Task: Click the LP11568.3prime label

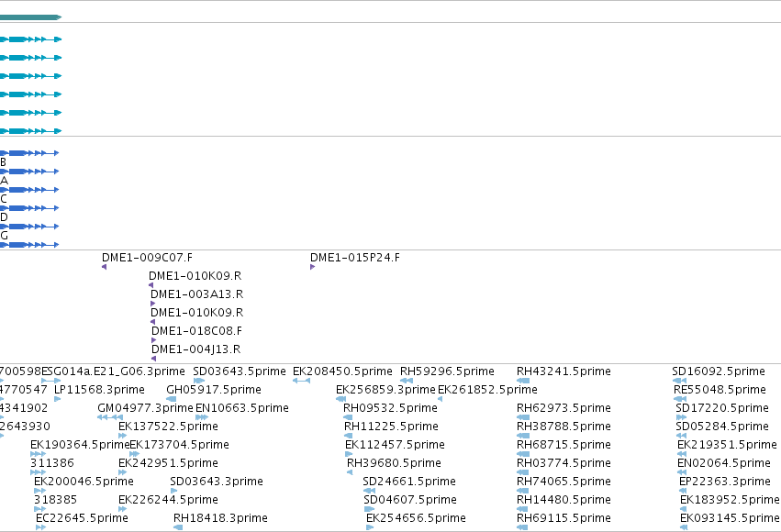Action: point(99,390)
